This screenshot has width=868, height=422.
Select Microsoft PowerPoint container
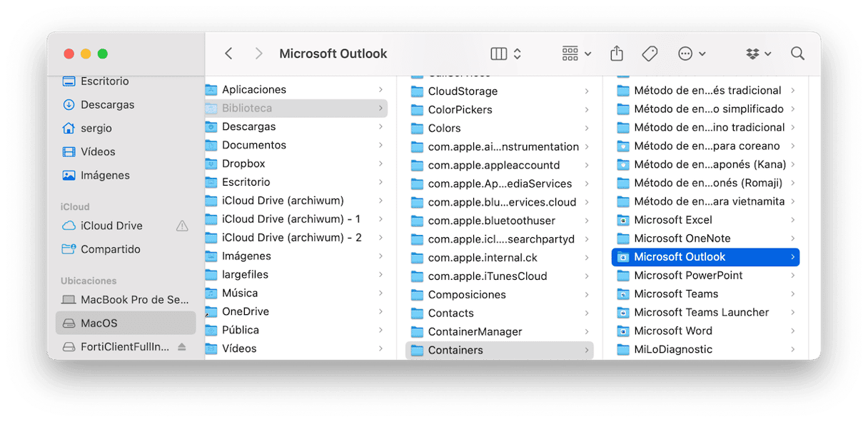705,276
